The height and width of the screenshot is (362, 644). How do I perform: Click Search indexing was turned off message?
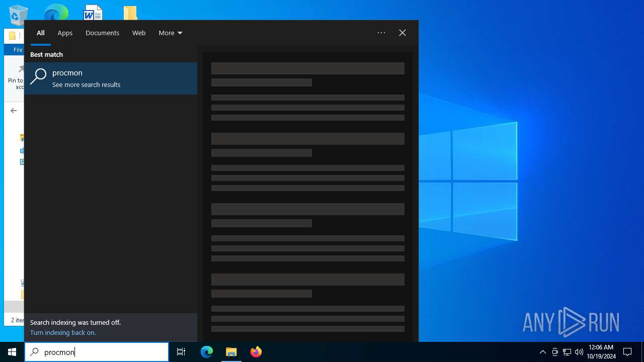[75, 322]
